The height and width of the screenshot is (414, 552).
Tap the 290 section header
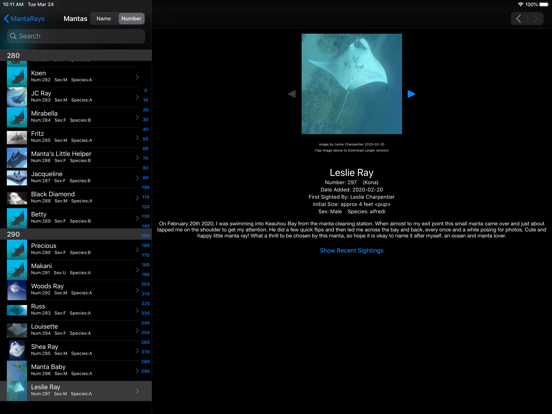tap(76, 234)
